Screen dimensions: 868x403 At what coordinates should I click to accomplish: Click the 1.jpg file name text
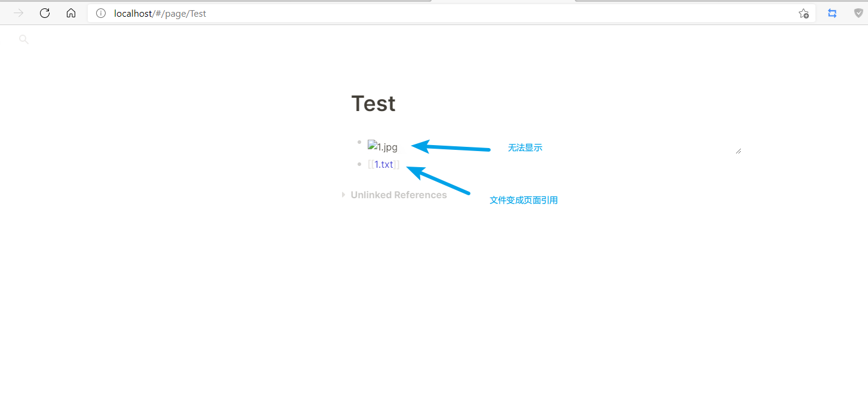(x=388, y=146)
